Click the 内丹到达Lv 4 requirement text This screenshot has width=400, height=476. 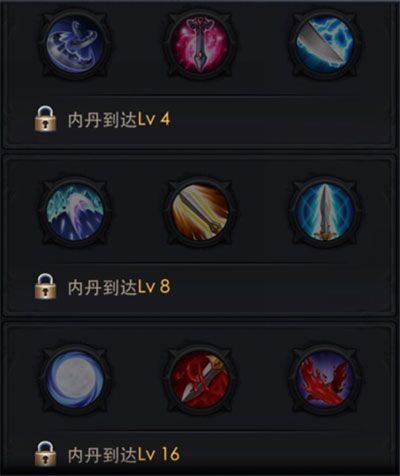(119, 119)
